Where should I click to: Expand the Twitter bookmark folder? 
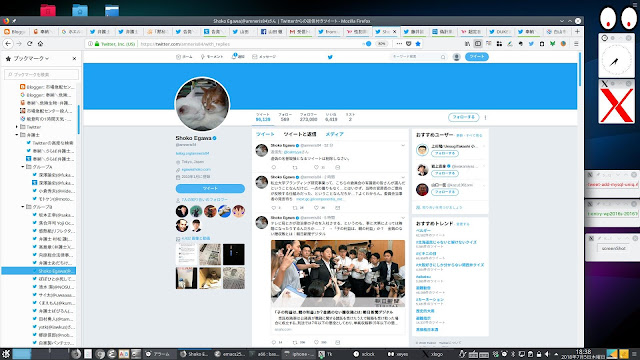point(17,127)
